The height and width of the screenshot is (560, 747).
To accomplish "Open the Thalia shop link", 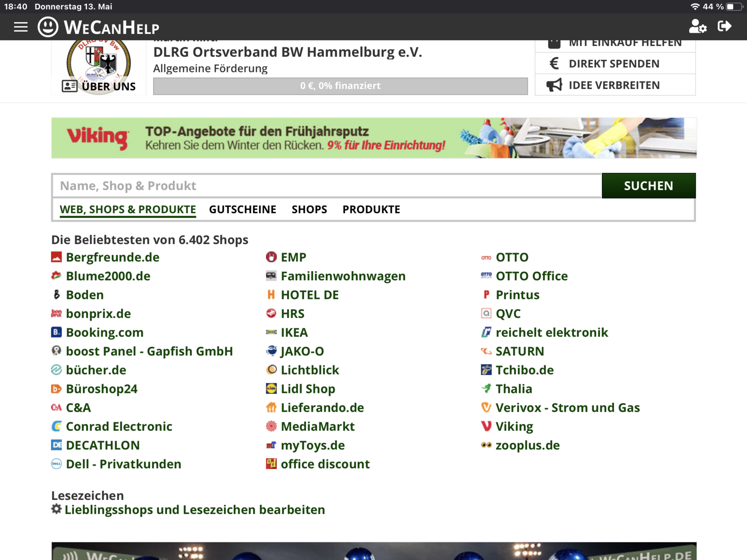I will point(514,389).
